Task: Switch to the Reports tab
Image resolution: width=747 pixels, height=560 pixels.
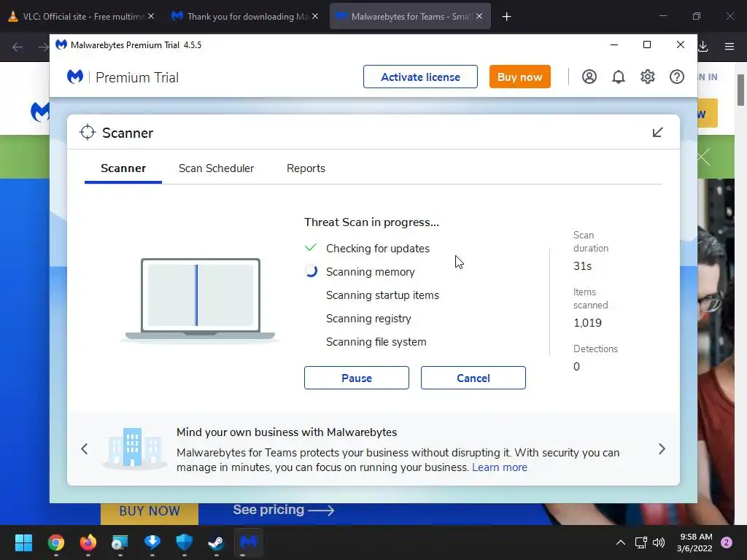Action: coord(306,168)
